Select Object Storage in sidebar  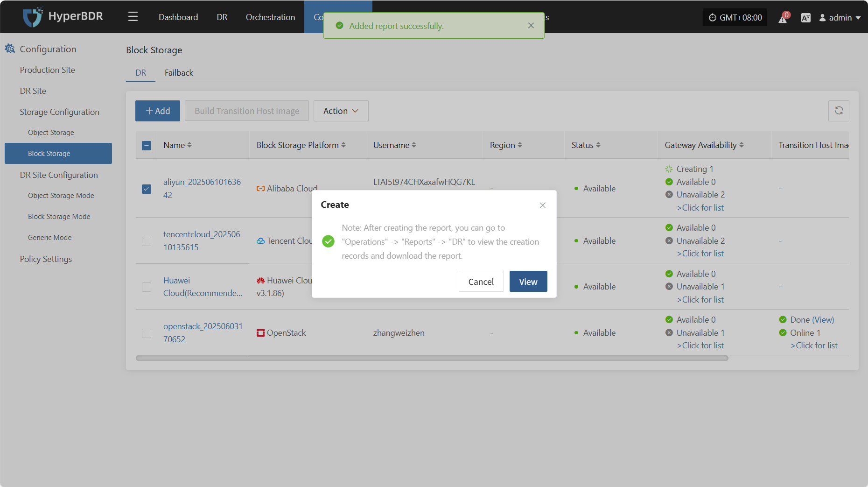pos(51,133)
